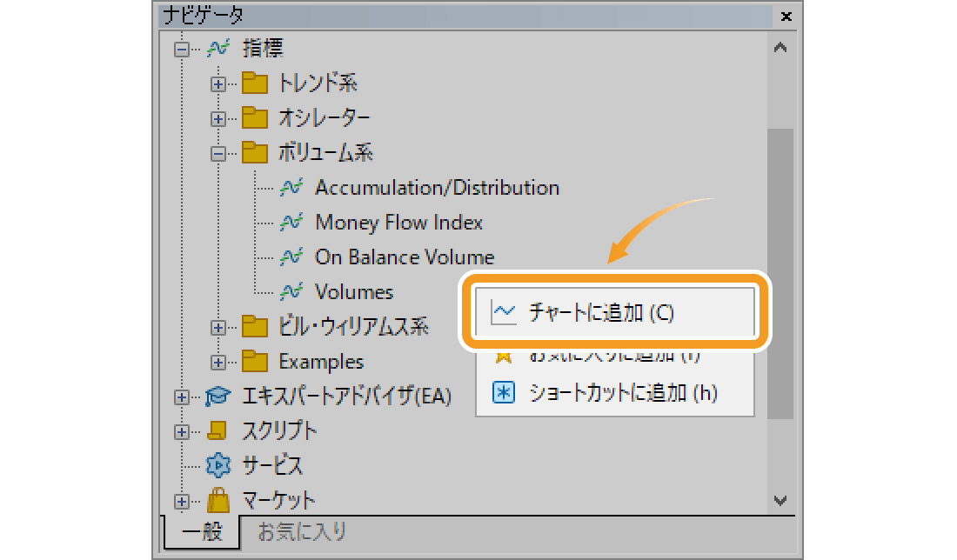
Task: Click the トレンド系 folder icon
Action: (x=255, y=83)
